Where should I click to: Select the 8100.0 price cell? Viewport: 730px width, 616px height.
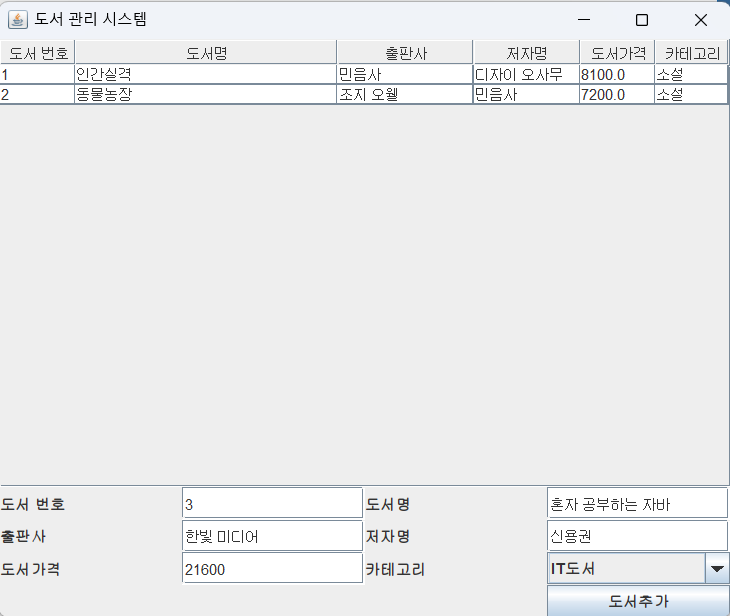[x=617, y=74]
